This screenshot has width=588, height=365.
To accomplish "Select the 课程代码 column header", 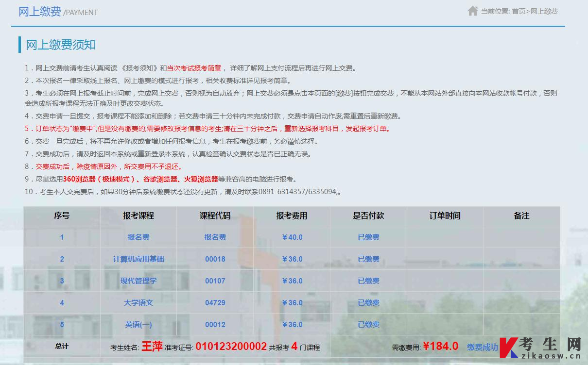I will [215, 216].
